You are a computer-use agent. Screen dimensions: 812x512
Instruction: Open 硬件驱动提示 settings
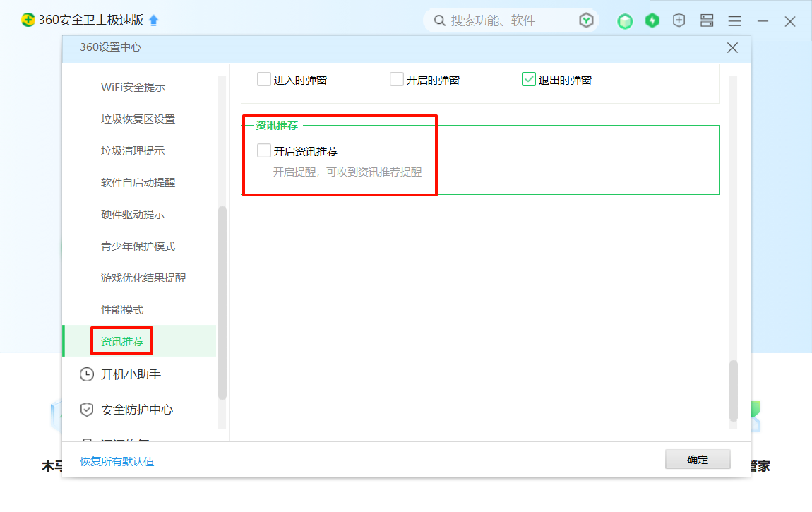click(133, 215)
